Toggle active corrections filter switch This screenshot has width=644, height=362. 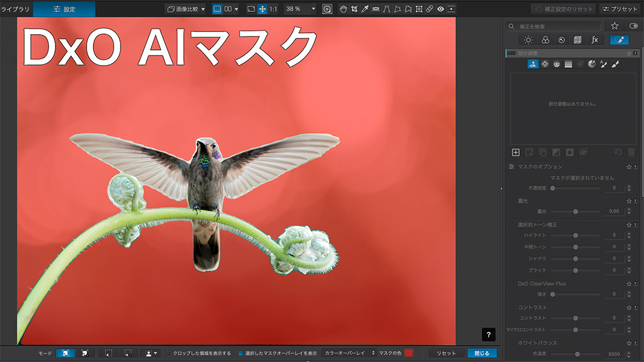coord(634,26)
